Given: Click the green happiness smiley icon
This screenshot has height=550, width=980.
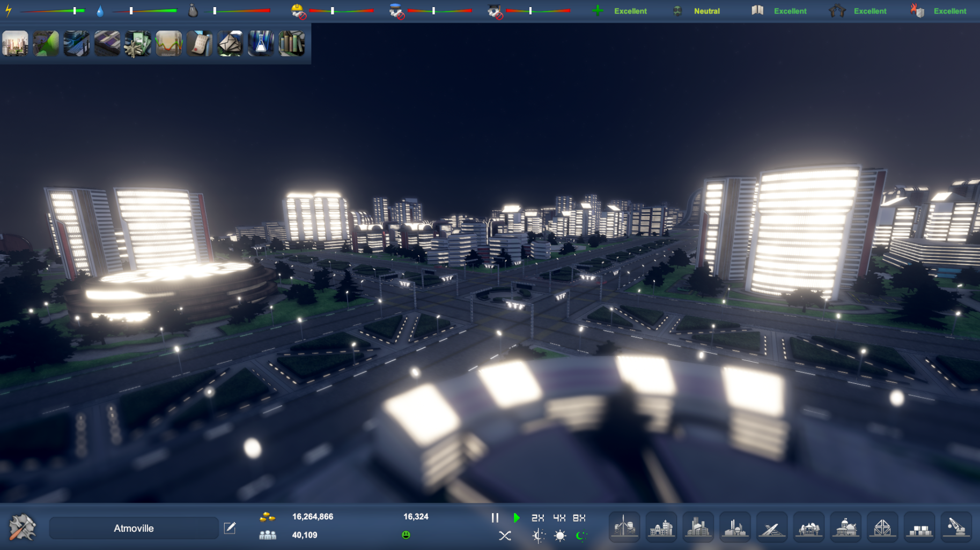Looking at the screenshot, I should 406,534.
